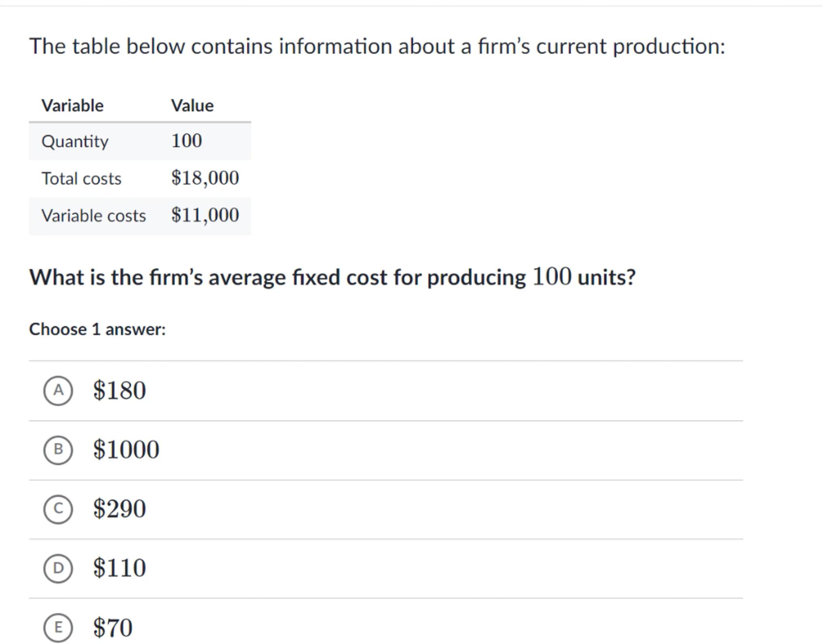
Task: Pick radio option D
Action: [x=58, y=568]
